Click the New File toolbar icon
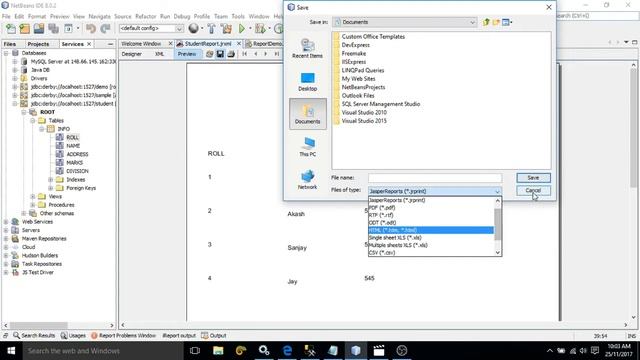The width and height of the screenshot is (640, 360). tap(11, 29)
